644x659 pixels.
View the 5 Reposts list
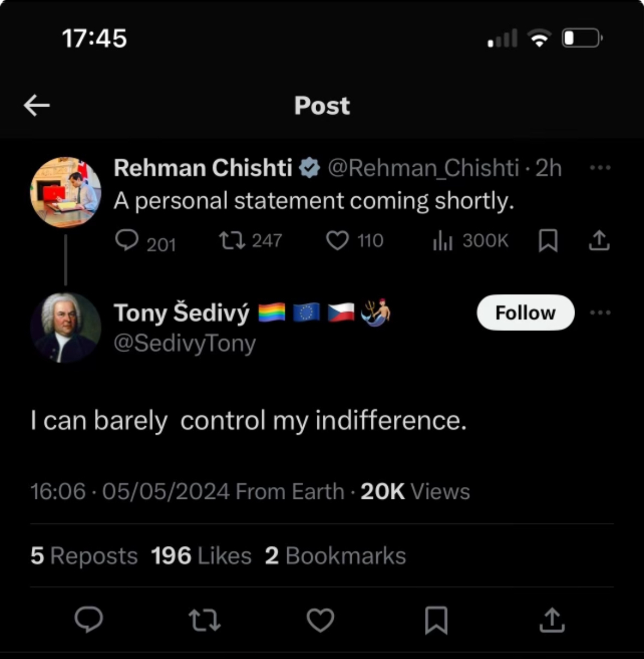click(x=84, y=556)
